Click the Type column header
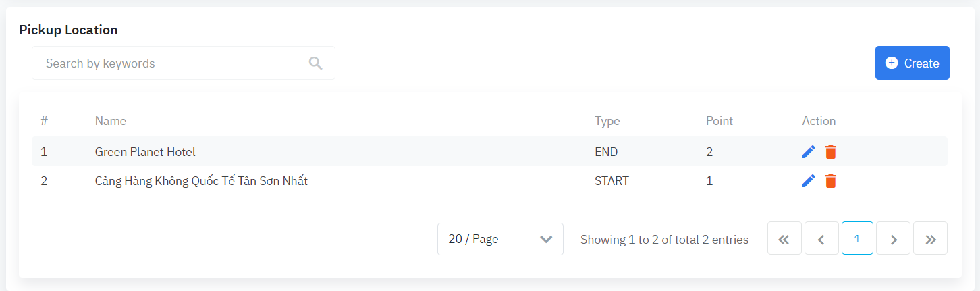Viewport: 980px width, 291px height. pyautogui.click(x=607, y=121)
